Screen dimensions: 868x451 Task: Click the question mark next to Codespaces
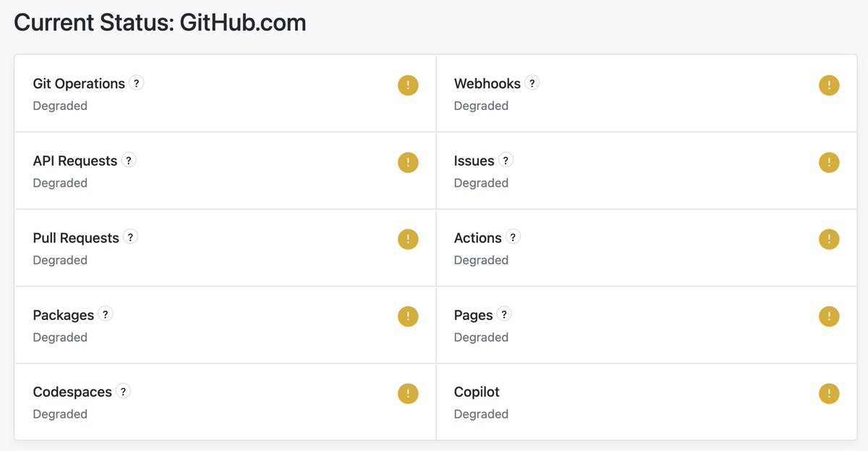click(x=123, y=392)
